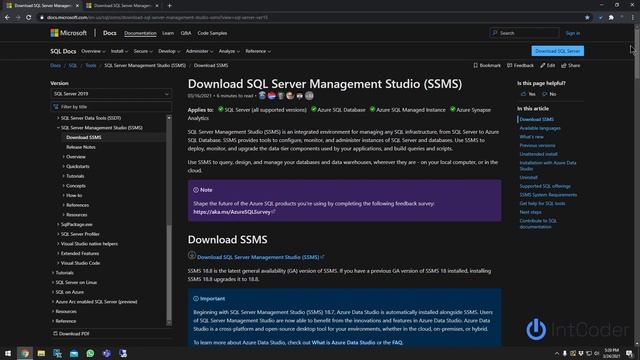Open the Overview dropdown in SQL Docs
Viewport: 640px width, 360px height.
pyautogui.click(x=93, y=51)
